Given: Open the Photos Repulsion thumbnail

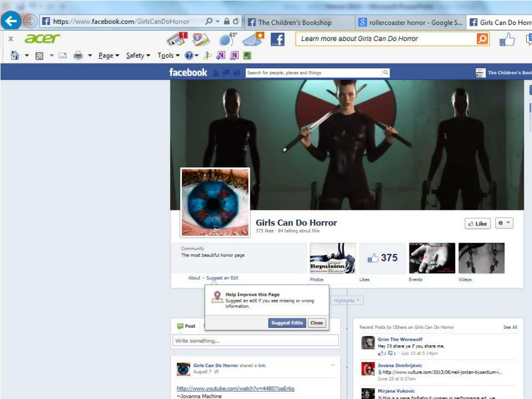Looking at the screenshot, I should pos(332,258).
